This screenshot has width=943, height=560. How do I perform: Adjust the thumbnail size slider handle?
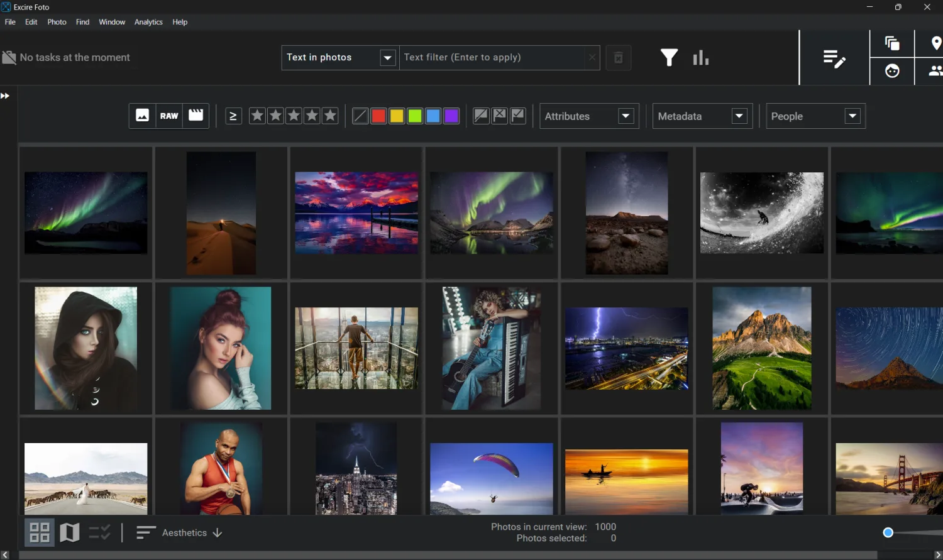[x=888, y=532]
